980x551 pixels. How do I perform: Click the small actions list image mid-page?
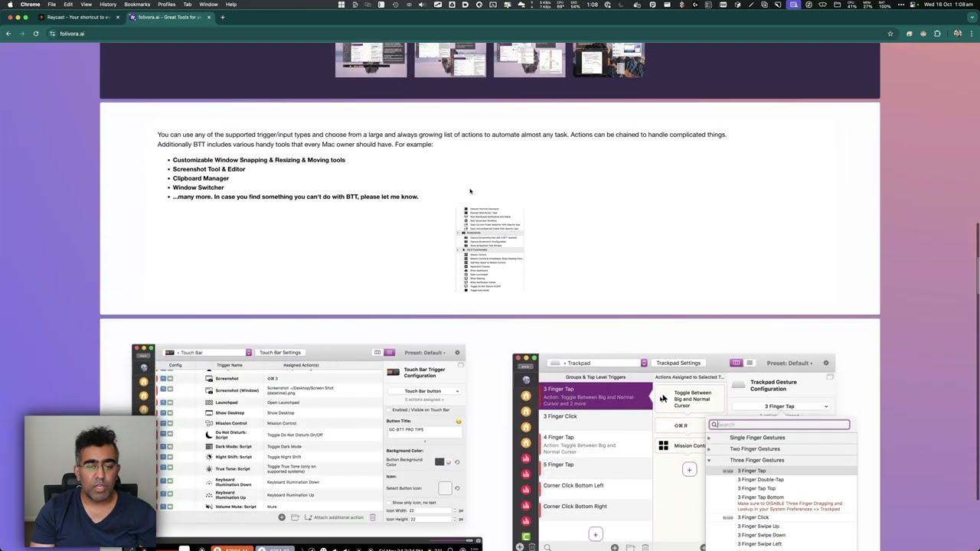[490, 249]
